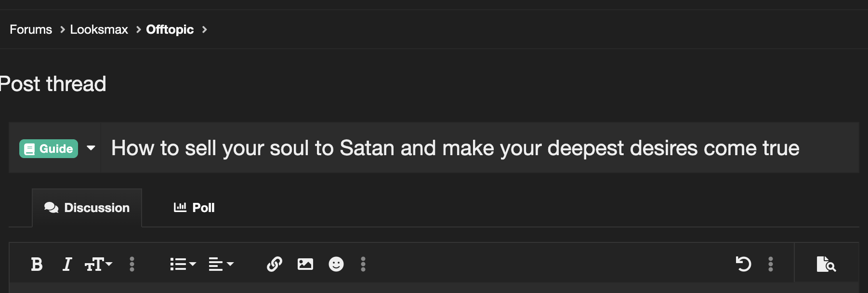Viewport: 868px width, 293px height.
Task: Open the list style dropdown
Action: coord(183,264)
